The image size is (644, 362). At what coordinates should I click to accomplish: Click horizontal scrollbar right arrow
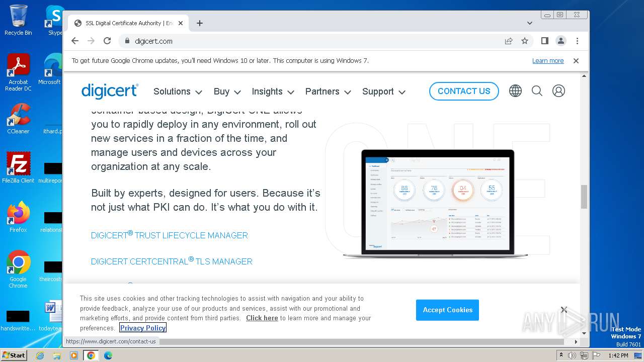click(x=576, y=341)
